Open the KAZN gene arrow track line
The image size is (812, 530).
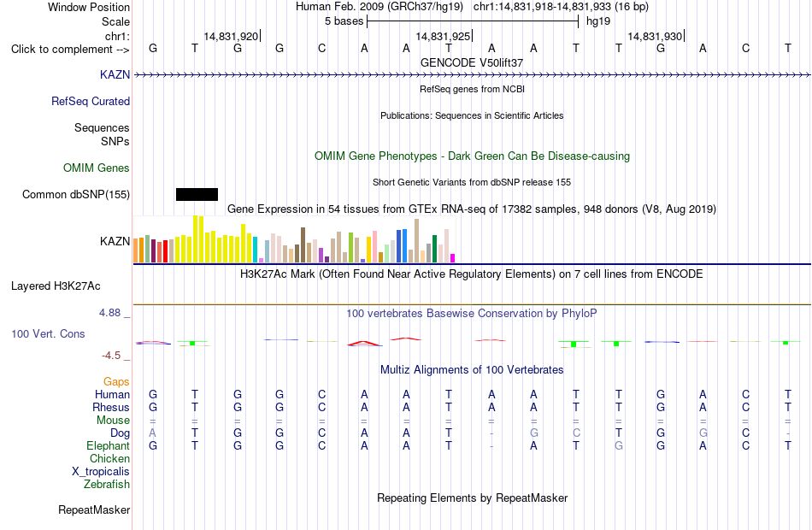pos(472,75)
